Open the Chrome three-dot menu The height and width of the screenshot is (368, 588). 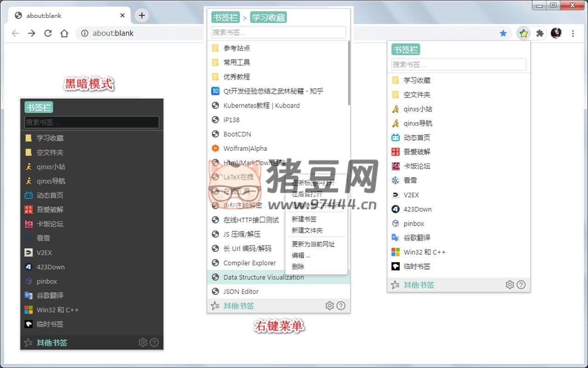(573, 33)
